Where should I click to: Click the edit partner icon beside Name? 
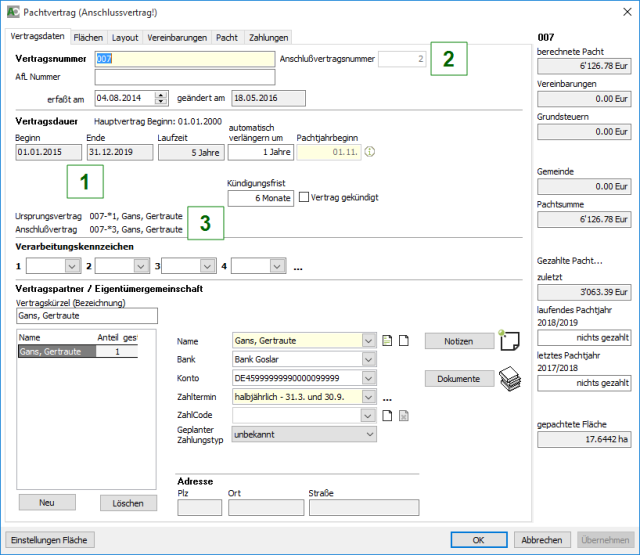tap(387, 341)
